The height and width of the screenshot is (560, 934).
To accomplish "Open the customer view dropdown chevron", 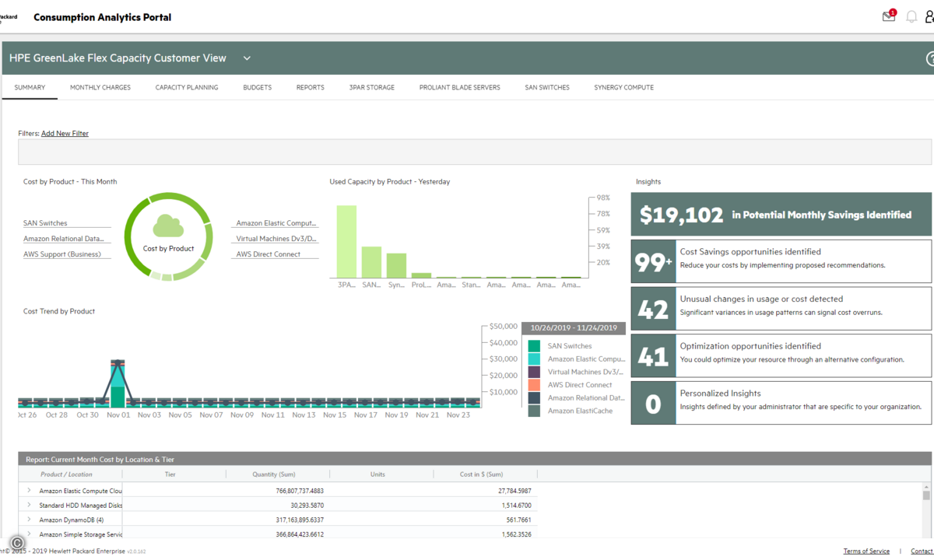I will pyautogui.click(x=247, y=58).
